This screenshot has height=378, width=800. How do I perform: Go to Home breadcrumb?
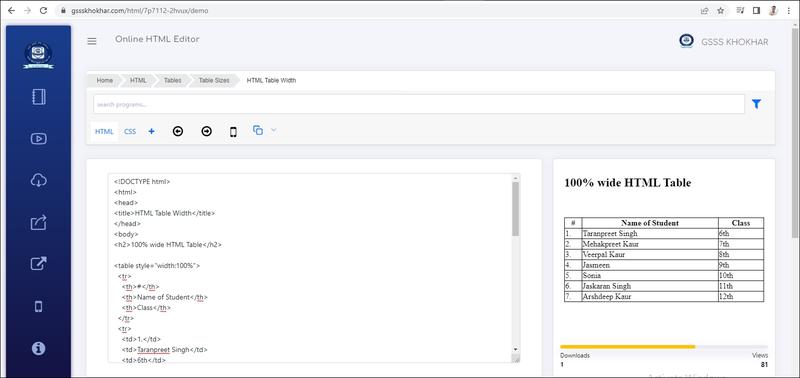[105, 81]
